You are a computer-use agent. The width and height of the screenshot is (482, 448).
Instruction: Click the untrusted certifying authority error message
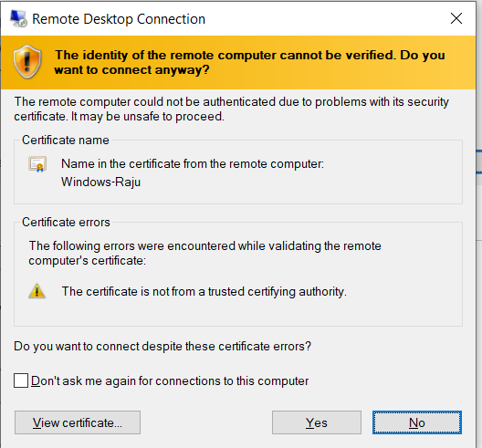tap(204, 292)
